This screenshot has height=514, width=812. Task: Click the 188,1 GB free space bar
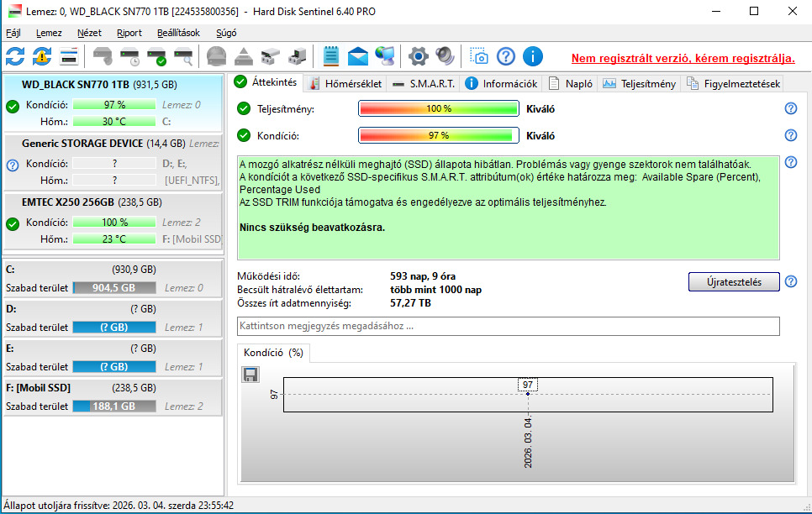(114, 406)
